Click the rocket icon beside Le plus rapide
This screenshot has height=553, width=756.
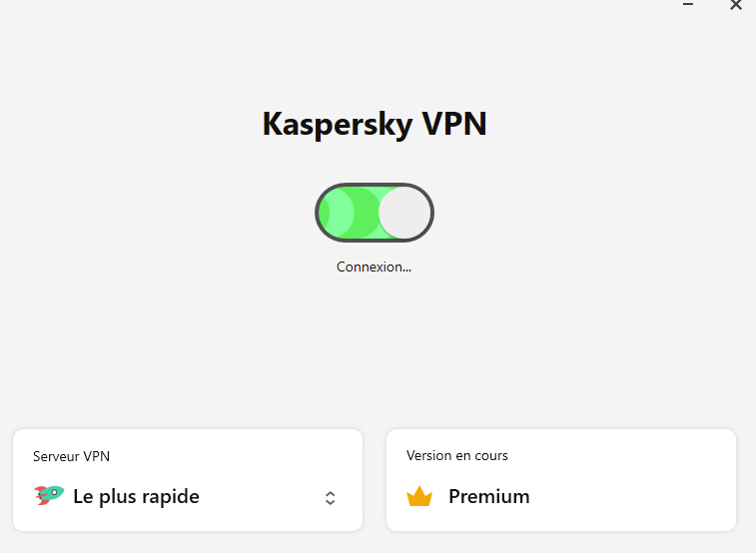pos(48,495)
